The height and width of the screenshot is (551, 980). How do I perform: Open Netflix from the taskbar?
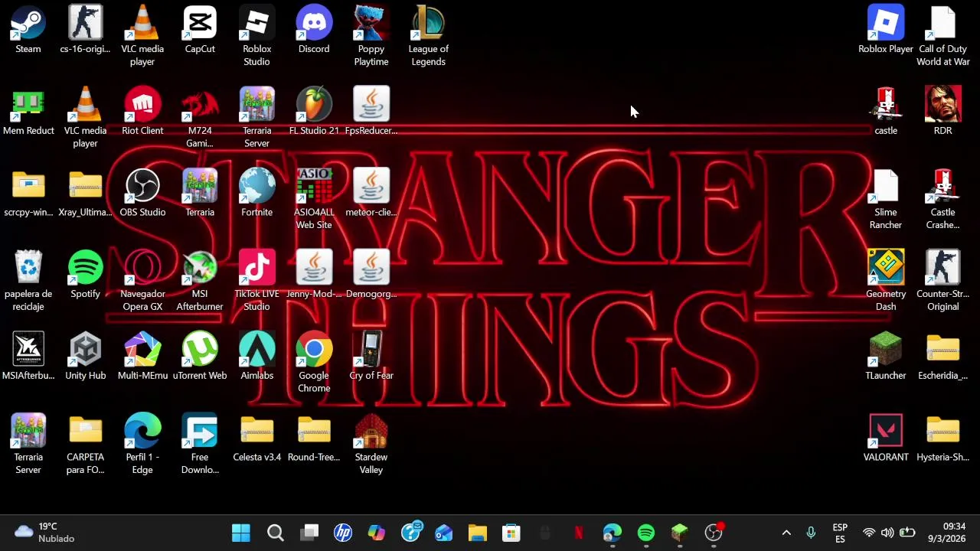pyautogui.click(x=579, y=533)
